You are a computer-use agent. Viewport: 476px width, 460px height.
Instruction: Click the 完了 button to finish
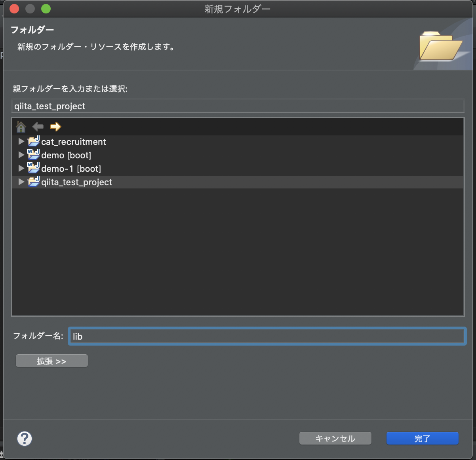click(422, 438)
